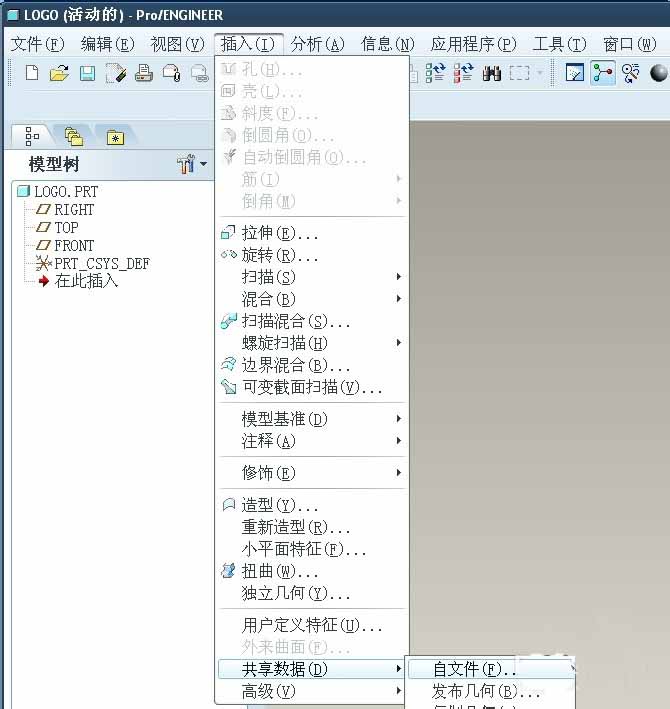
Task: Expand the 模型基准(D) submenu
Action: coord(312,419)
